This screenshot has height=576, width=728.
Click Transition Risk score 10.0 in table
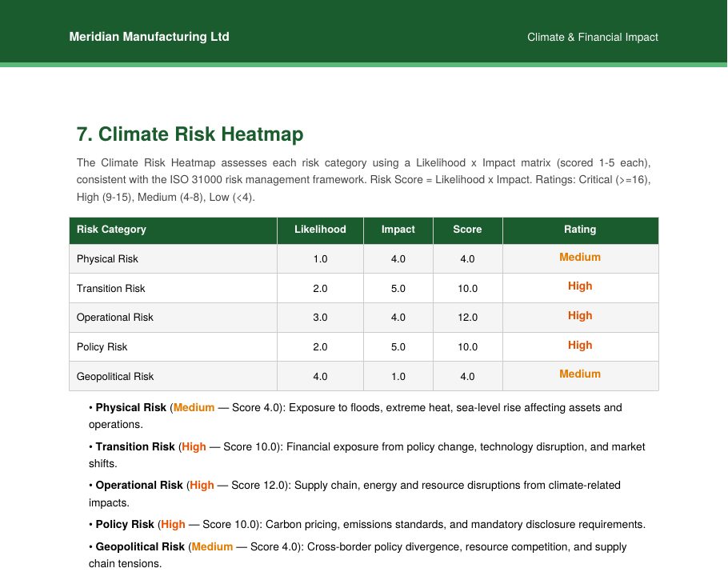[x=467, y=289]
